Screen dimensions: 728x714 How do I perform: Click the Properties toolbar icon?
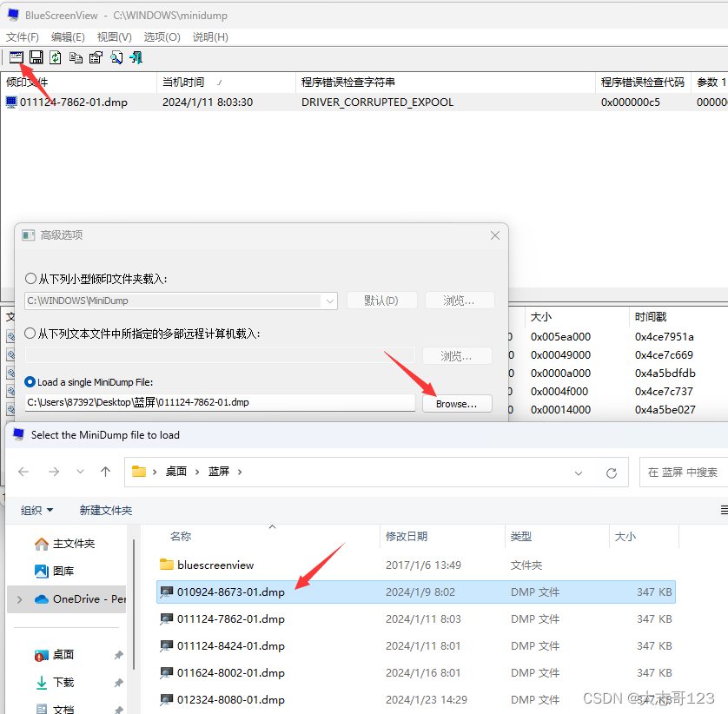tap(96, 57)
